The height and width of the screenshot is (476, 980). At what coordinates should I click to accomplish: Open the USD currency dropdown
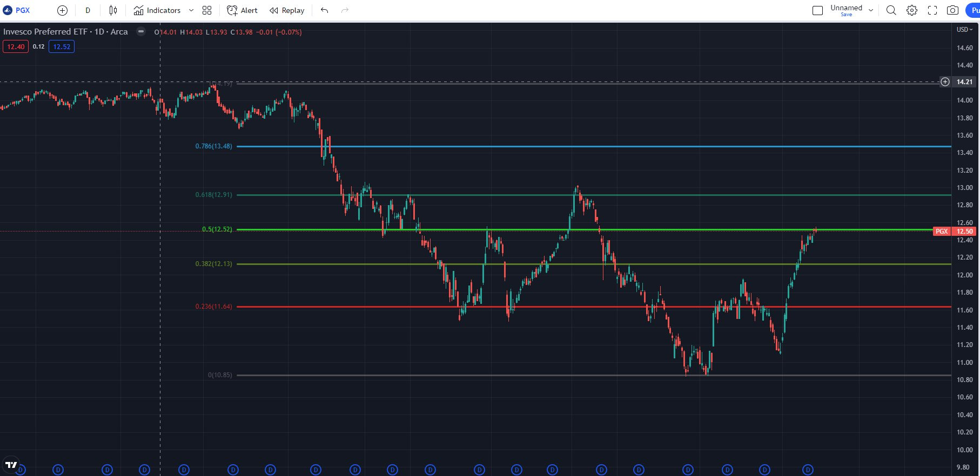pyautogui.click(x=964, y=29)
